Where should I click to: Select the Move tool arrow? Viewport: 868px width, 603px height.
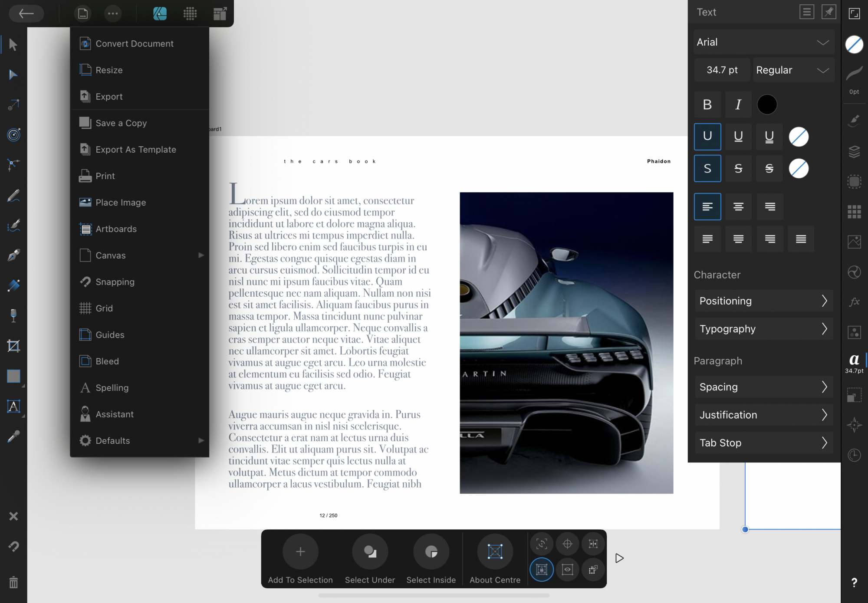[13, 45]
